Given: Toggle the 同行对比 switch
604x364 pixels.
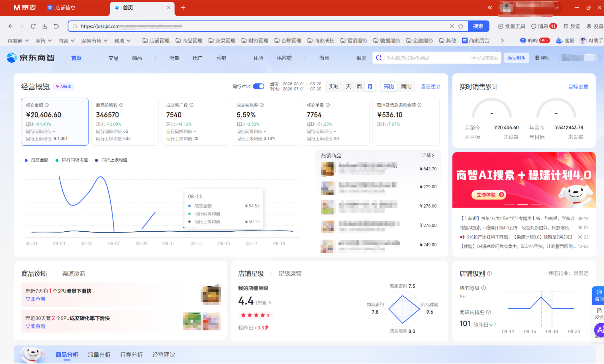Looking at the screenshot, I should point(258,86).
